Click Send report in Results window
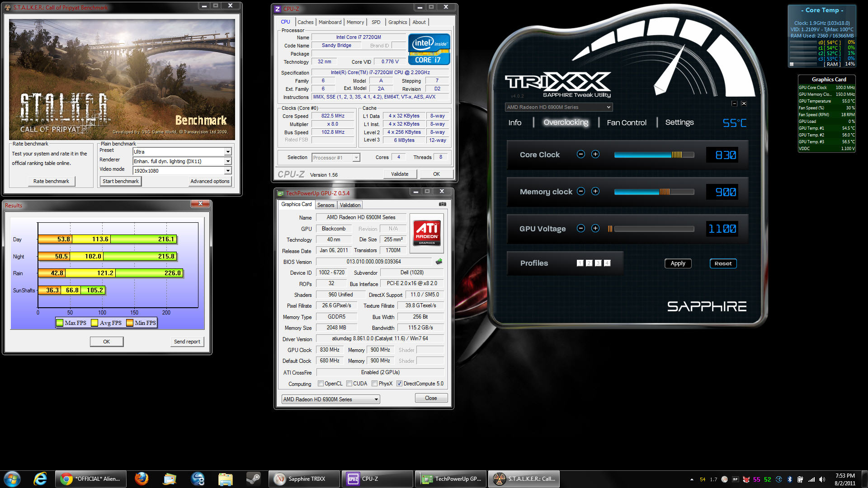 (187, 342)
